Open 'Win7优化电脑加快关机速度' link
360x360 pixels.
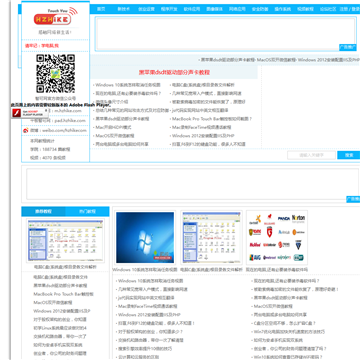click(x=289, y=332)
